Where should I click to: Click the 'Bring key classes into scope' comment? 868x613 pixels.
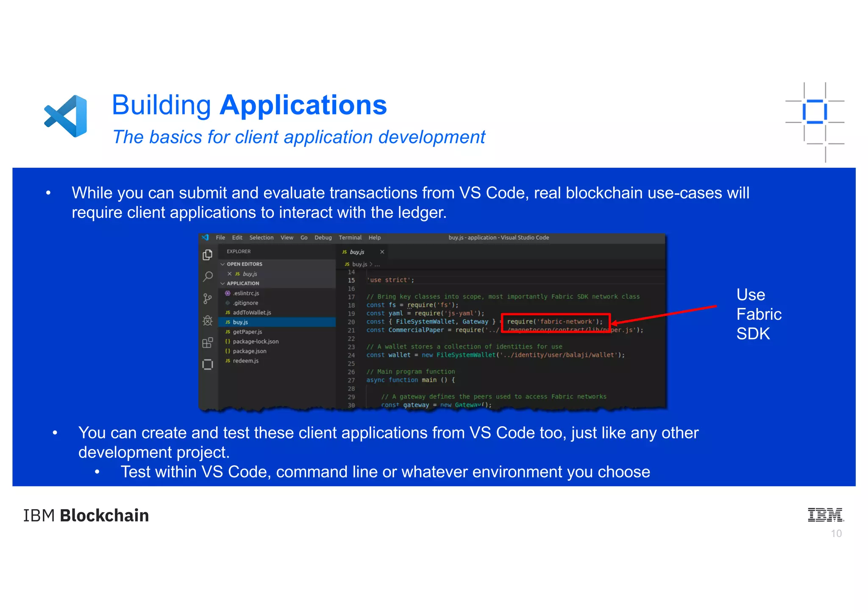click(503, 297)
